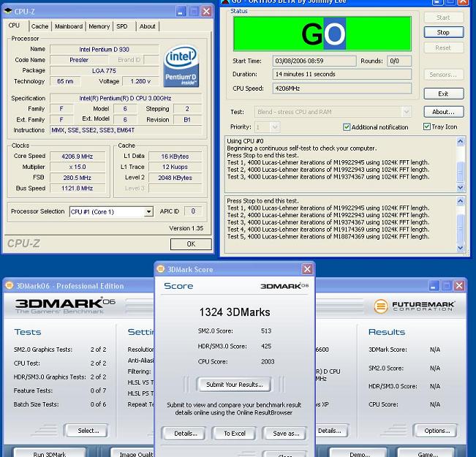Click the Run 3DMark button
Image resolution: width=476 pixels, height=457 pixels.
[50, 453]
